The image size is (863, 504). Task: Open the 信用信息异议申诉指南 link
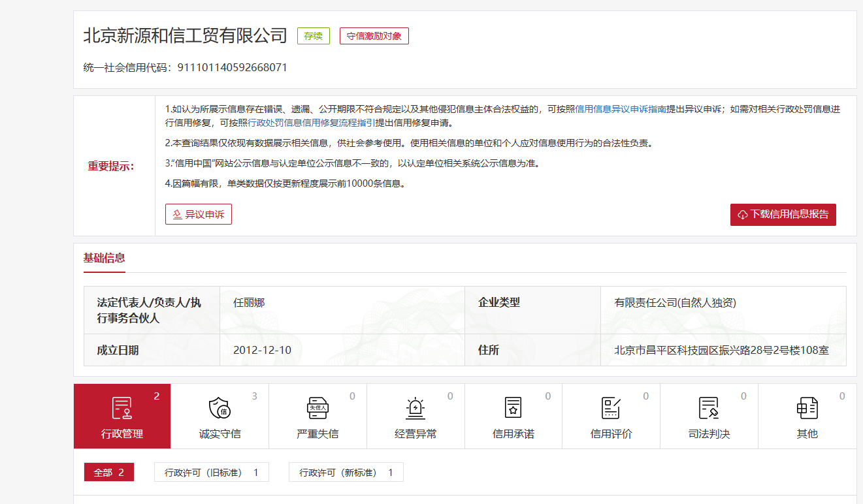click(x=621, y=110)
